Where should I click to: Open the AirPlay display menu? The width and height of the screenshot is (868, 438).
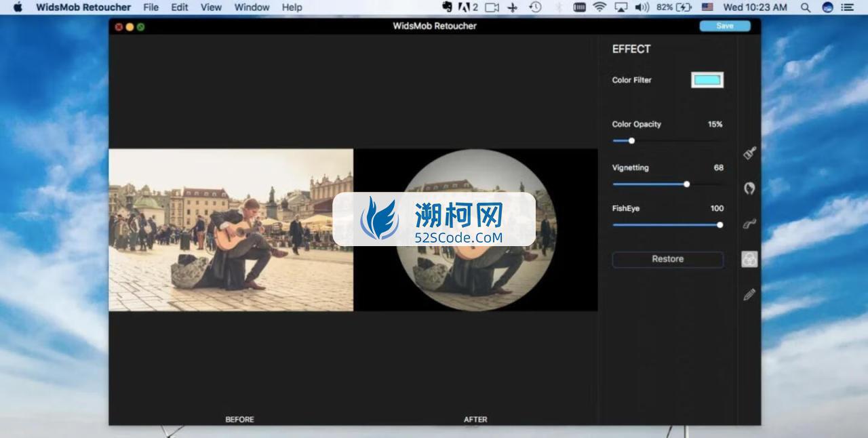(620, 7)
